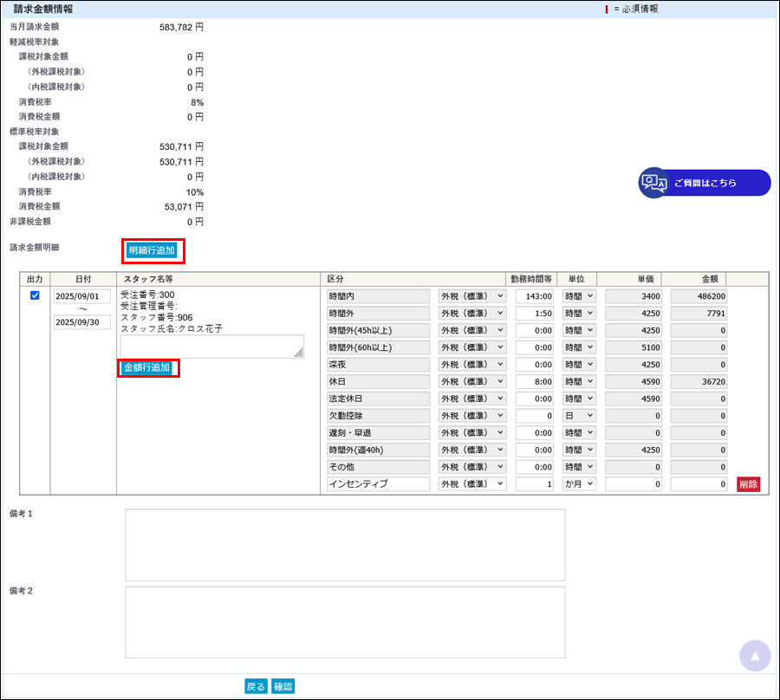This screenshot has width=780, height=700.
Task: Click the 請求金額情報 section header
Action: point(42,9)
